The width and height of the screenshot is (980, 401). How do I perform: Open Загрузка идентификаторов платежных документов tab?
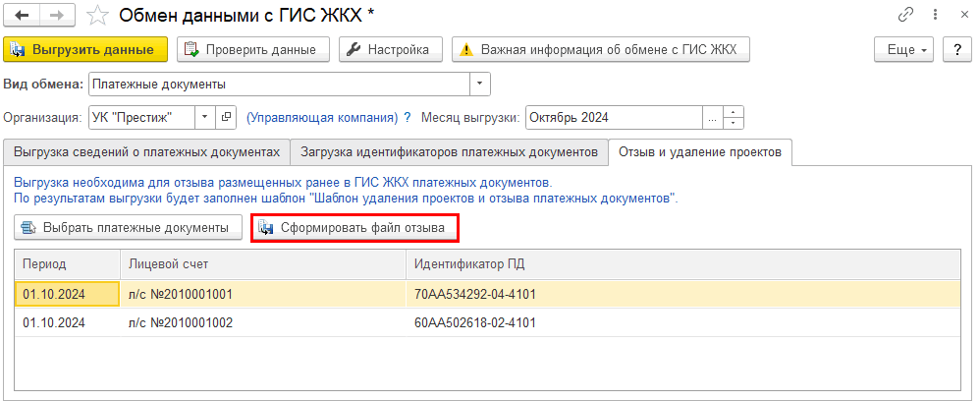click(x=449, y=151)
